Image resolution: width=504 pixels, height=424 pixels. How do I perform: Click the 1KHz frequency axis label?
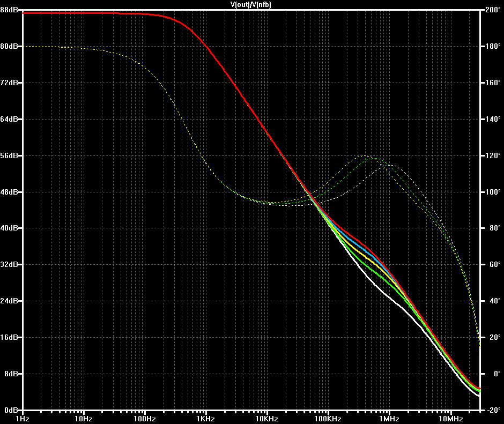click(x=206, y=419)
